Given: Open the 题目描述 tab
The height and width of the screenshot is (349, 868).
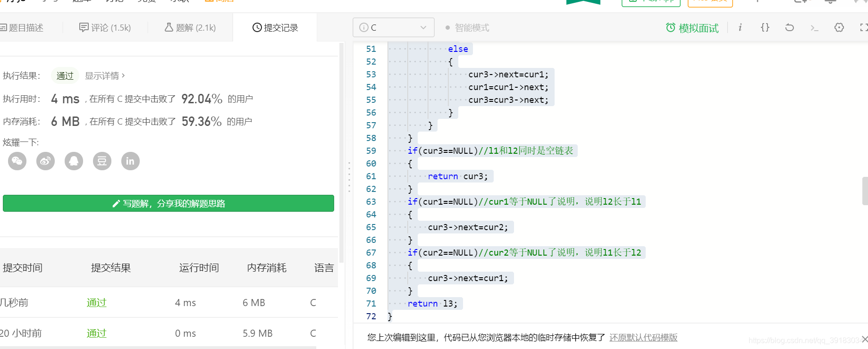Looking at the screenshot, I should 22,28.
